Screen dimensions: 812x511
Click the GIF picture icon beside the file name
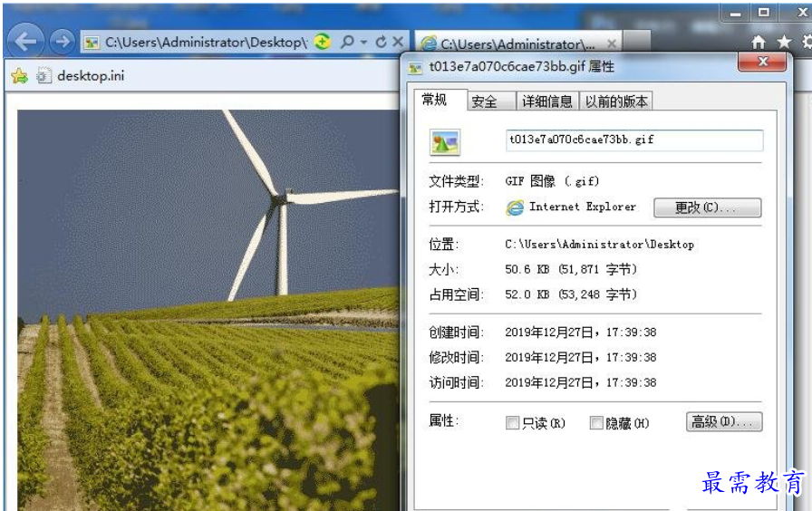click(445, 142)
